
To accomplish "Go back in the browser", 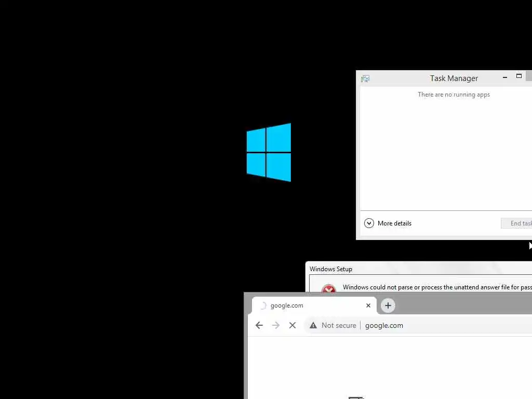I will 259,325.
